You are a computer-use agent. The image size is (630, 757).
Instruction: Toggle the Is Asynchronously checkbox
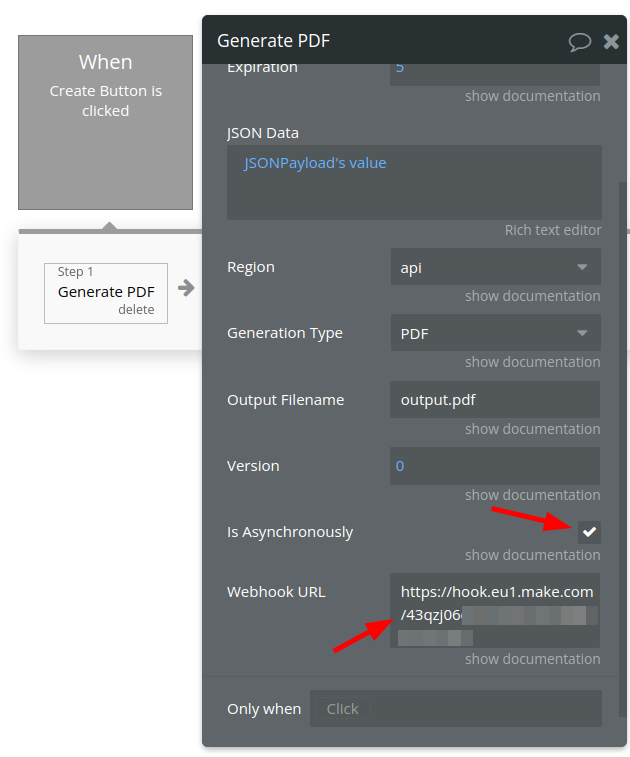tap(589, 532)
